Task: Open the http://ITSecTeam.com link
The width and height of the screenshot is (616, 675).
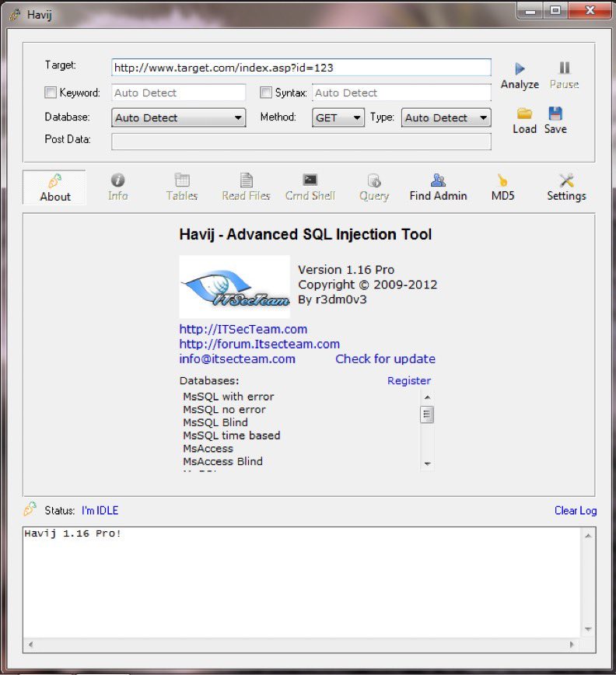Action: coord(243,329)
